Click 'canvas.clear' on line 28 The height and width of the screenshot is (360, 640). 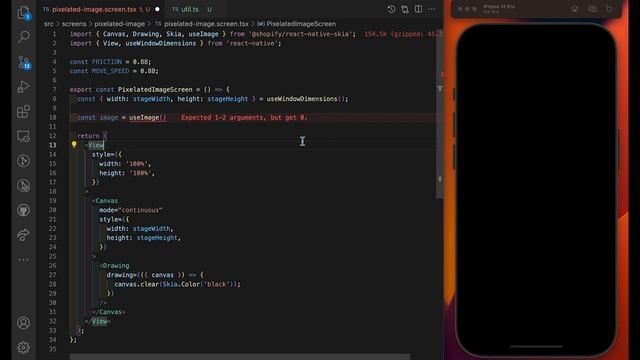click(x=136, y=284)
